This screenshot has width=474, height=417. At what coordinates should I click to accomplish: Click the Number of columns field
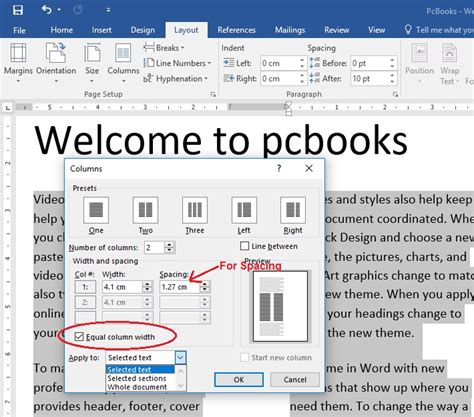pyautogui.click(x=154, y=247)
